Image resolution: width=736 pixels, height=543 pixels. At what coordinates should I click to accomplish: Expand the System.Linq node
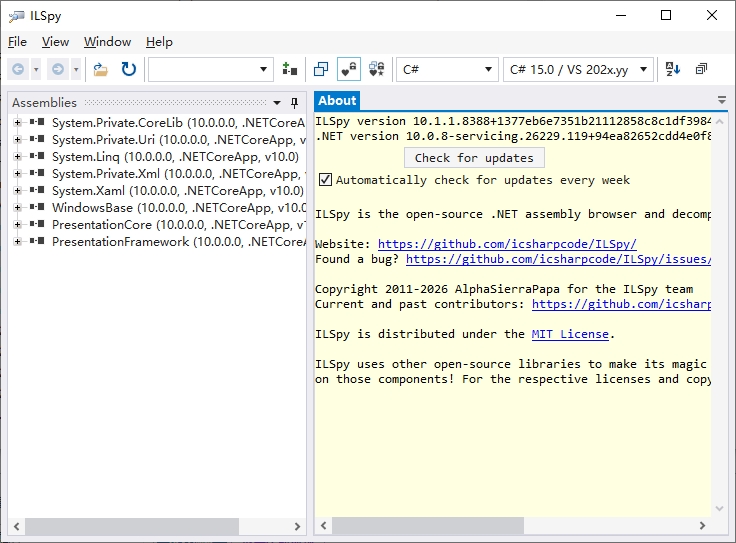17,156
